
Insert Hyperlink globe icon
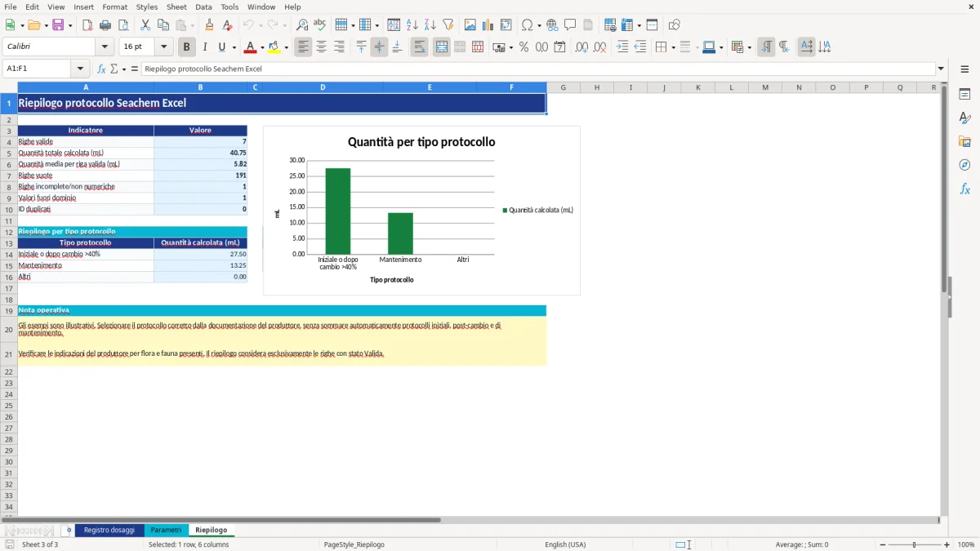(552, 25)
